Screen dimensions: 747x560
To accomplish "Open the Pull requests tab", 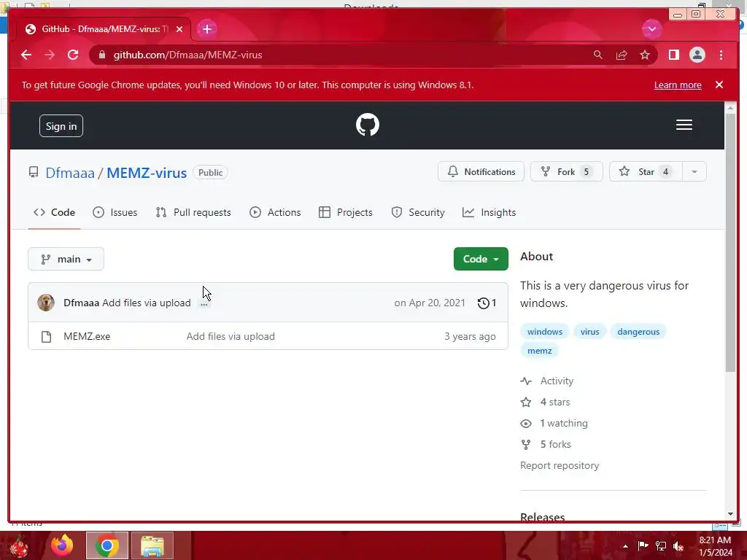I will (x=193, y=212).
